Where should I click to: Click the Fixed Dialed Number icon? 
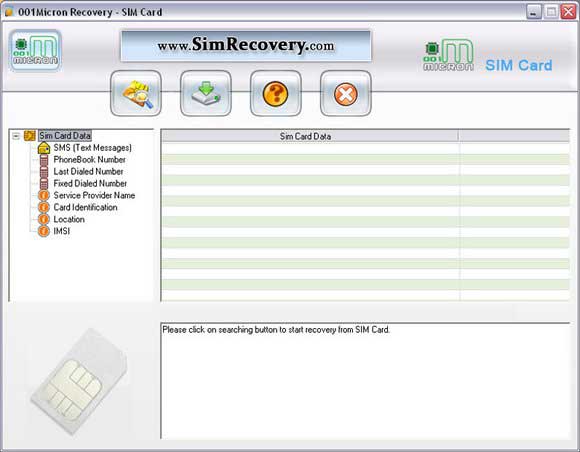click(x=44, y=183)
